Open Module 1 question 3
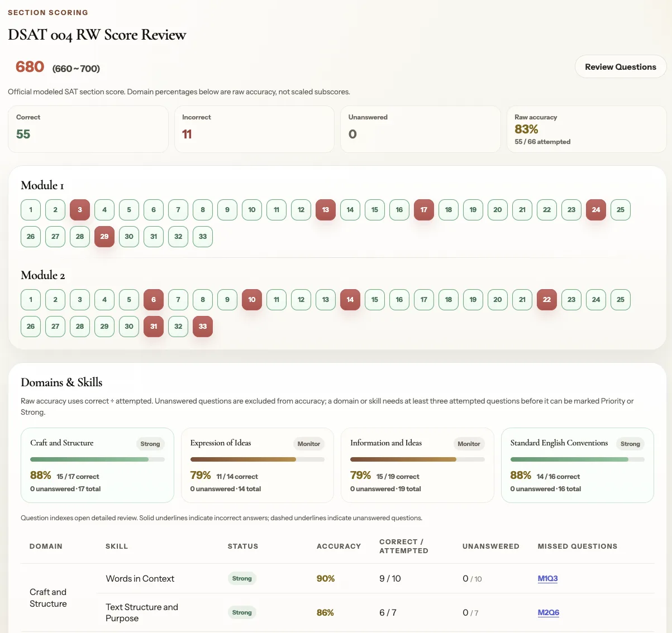Image resolution: width=672 pixels, height=633 pixels. 80,210
